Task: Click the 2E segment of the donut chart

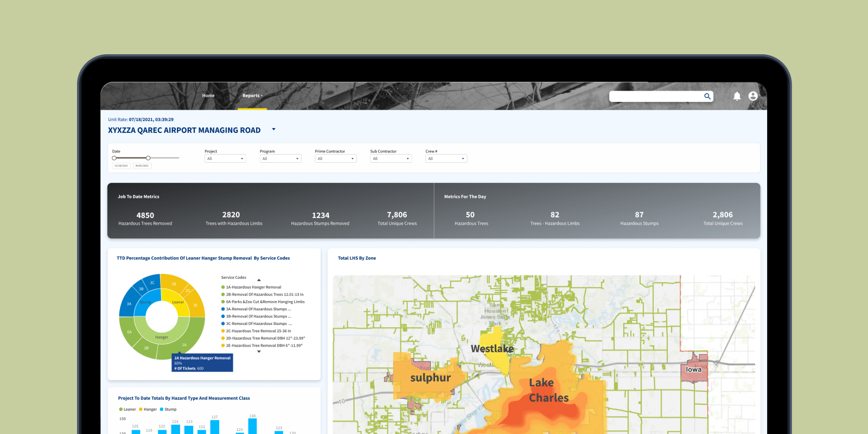Action: [196, 305]
